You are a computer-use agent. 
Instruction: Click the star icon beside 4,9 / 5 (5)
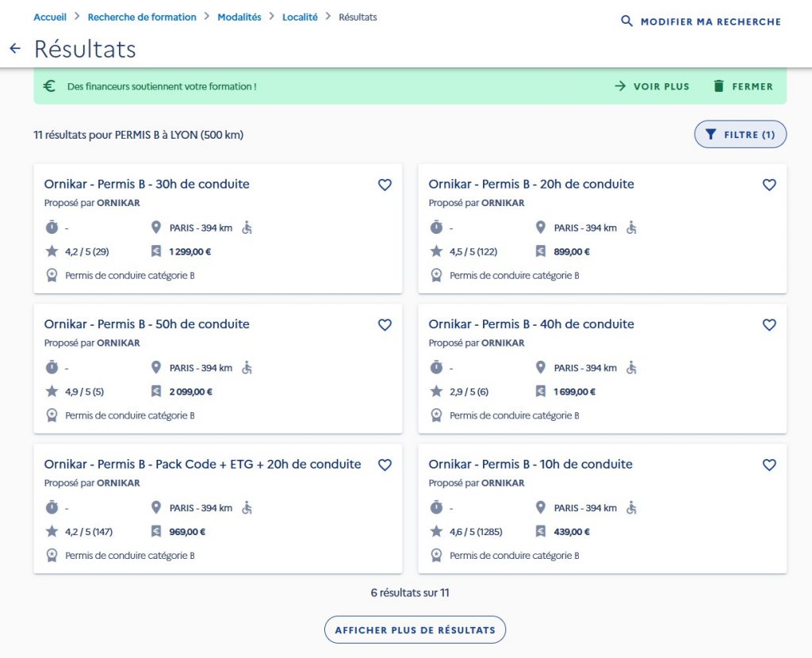[52, 392]
